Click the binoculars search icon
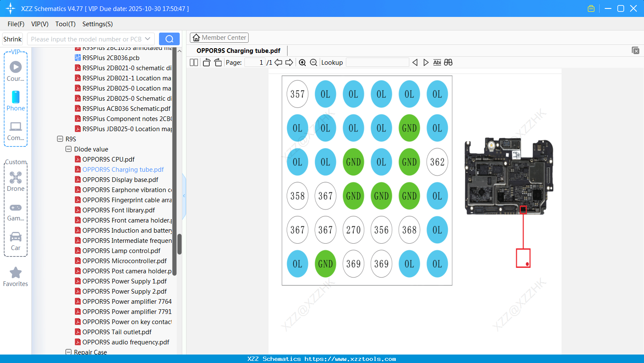Image resolution: width=644 pixels, height=363 pixels. click(448, 63)
